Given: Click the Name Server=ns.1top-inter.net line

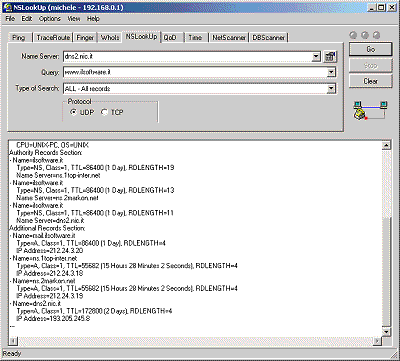Looking at the screenshot, I should point(58,175).
